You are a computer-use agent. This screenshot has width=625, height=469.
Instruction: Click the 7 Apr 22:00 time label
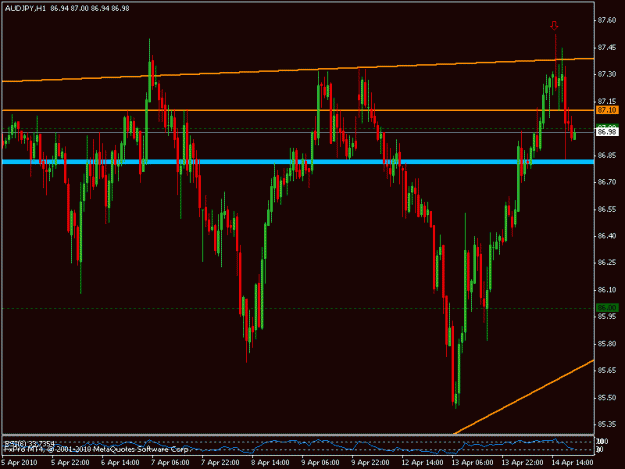pyautogui.click(x=220, y=463)
